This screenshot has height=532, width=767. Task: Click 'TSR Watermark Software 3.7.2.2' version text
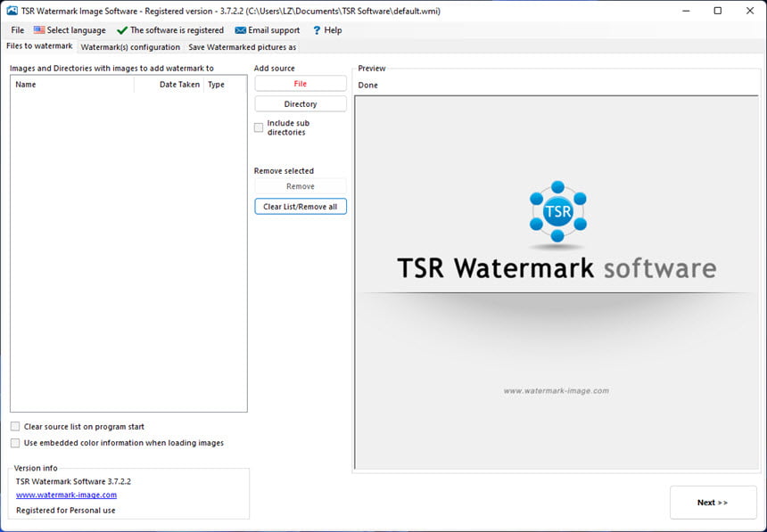click(73, 481)
